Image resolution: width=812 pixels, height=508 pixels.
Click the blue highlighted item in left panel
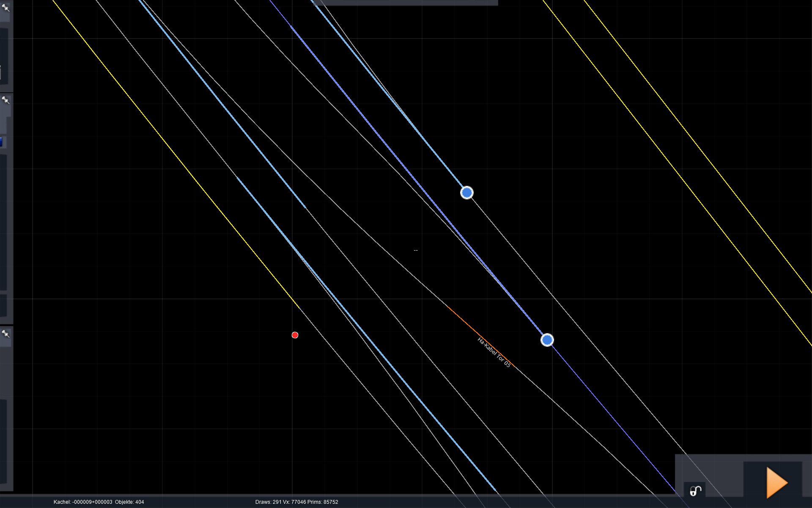(x=1, y=142)
